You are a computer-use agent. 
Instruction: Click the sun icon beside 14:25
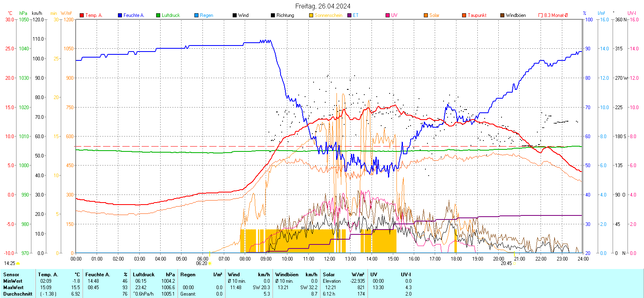tap(18, 263)
